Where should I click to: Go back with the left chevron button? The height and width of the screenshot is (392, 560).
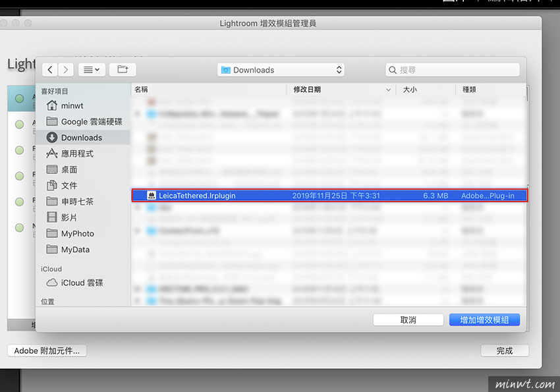pos(50,70)
